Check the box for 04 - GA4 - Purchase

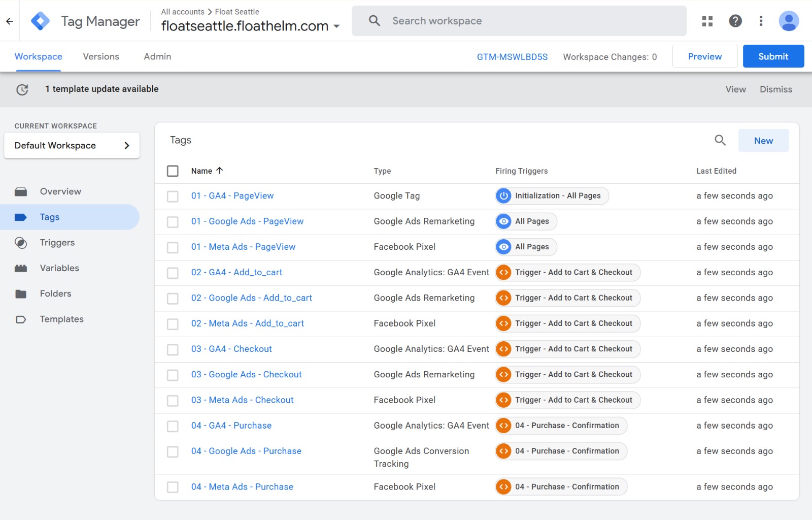pyautogui.click(x=173, y=426)
